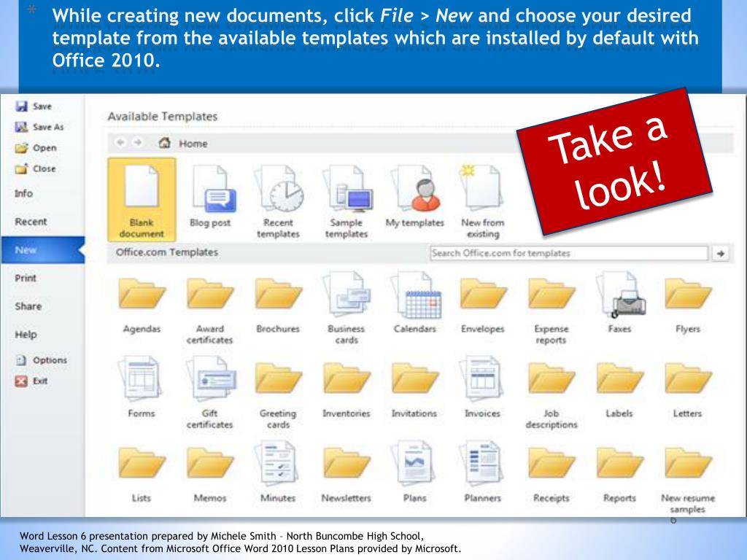Image resolution: width=747 pixels, height=560 pixels.
Task: Open the Agendas folder
Action: [x=142, y=304]
